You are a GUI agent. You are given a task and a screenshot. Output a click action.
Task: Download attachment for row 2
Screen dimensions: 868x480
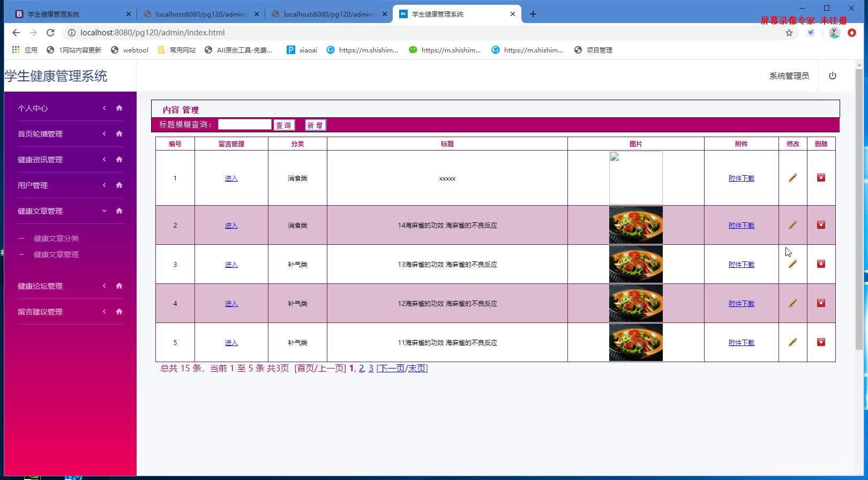741,226
